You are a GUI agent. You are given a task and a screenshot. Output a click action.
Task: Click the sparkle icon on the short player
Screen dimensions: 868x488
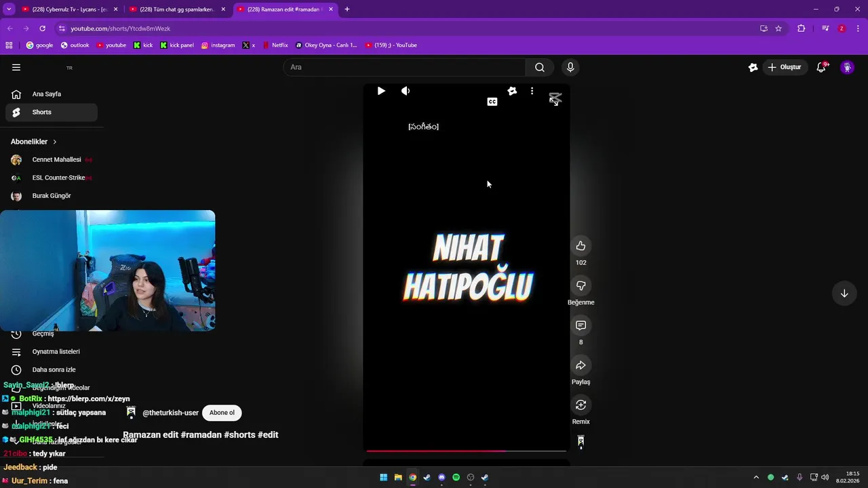pyautogui.click(x=512, y=91)
